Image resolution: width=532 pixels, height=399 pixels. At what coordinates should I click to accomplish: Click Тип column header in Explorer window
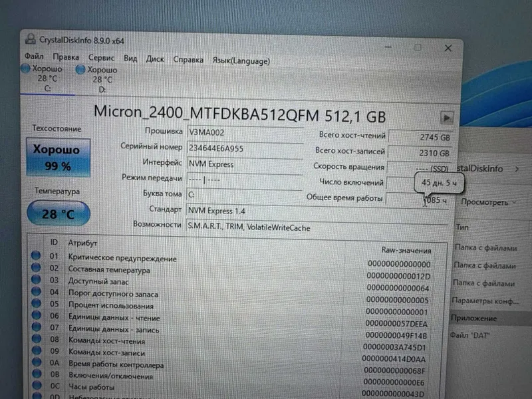(462, 227)
